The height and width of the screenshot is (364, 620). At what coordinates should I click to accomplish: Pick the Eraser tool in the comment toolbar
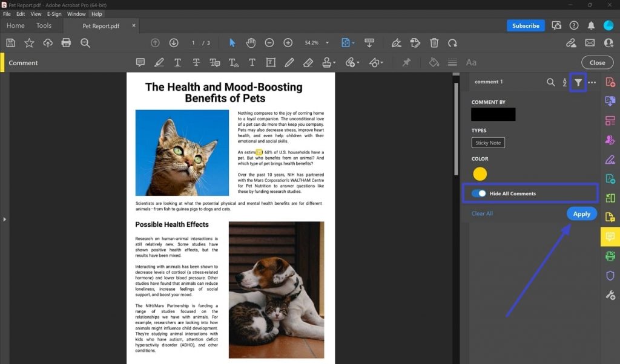click(x=309, y=62)
